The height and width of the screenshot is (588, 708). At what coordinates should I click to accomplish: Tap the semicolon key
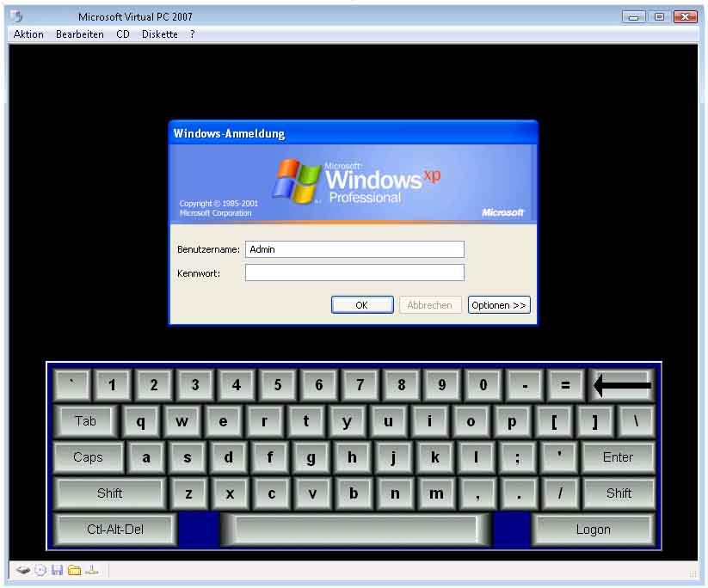518,457
